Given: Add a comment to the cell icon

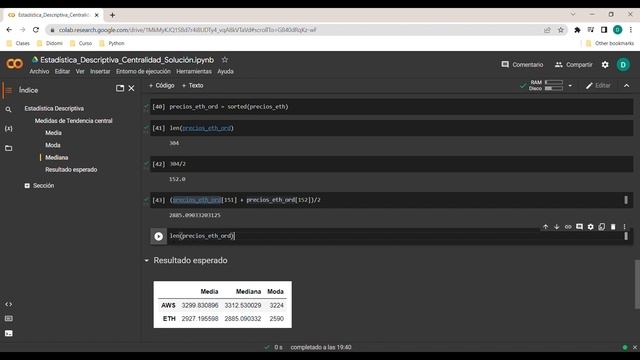Looking at the screenshot, I should [579, 227].
